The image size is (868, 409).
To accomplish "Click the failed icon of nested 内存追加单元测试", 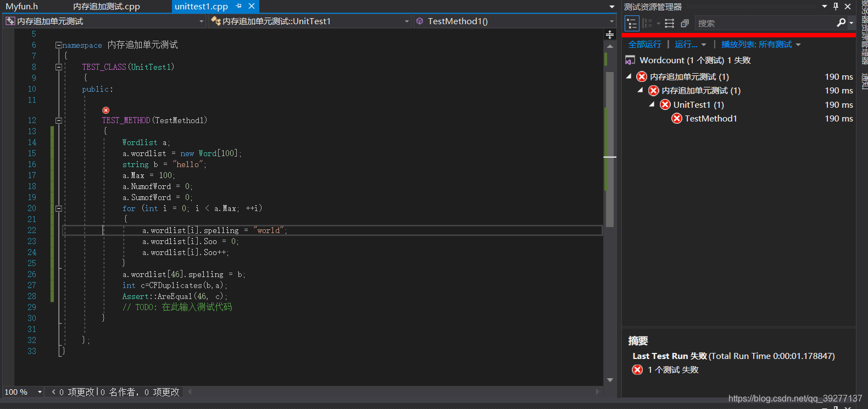I will pos(653,91).
